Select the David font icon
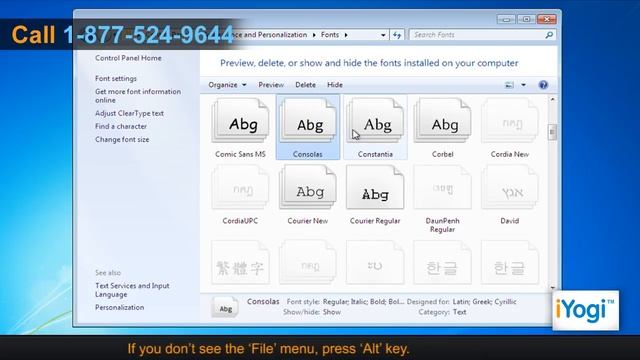The height and width of the screenshot is (360, 640). click(510, 187)
